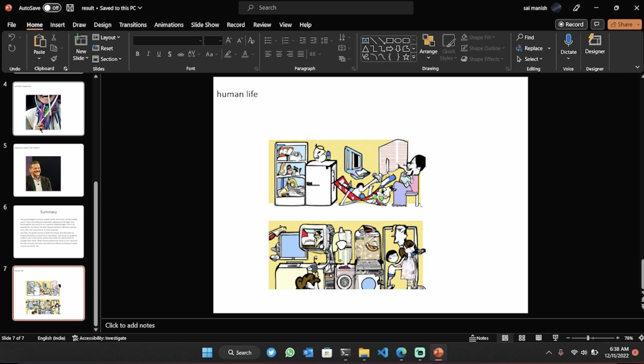Switch to the Transitions tab
Image resolution: width=644 pixels, height=364 pixels.
[133, 25]
